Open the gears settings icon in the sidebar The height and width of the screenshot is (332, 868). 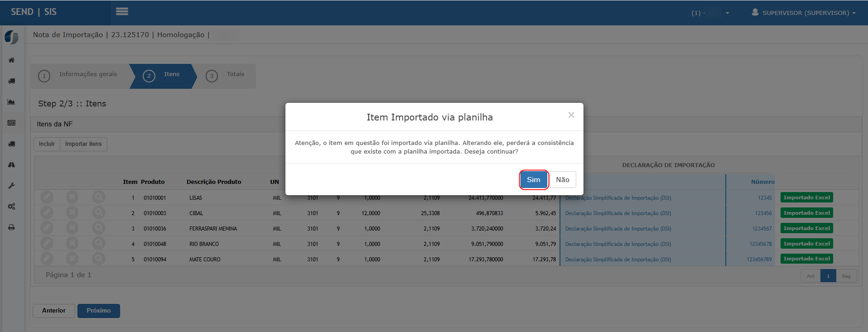(11, 207)
